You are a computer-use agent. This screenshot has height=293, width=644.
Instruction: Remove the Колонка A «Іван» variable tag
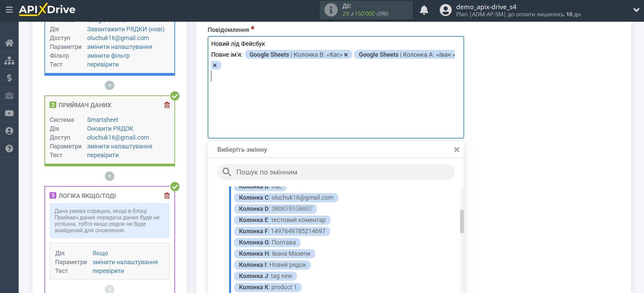[x=215, y=65]
